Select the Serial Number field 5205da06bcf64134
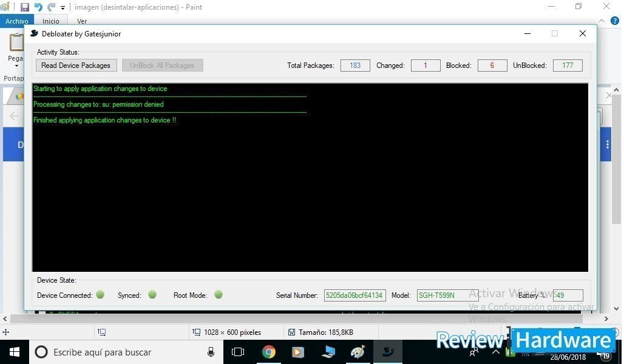Screen dimensions: 624x364 click(x=354, y=295)
